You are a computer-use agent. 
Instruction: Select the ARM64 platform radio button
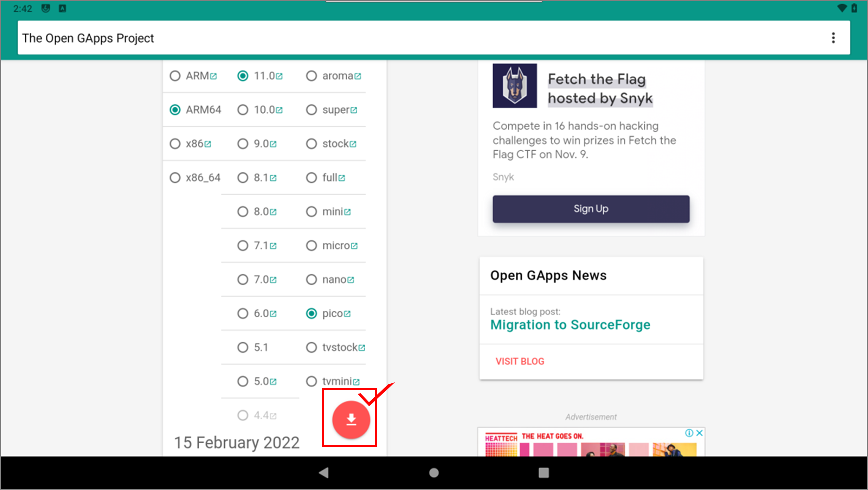175,110
